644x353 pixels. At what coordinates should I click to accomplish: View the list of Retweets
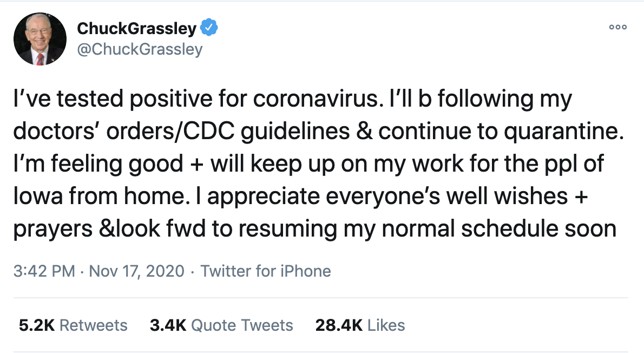[93, 325]
